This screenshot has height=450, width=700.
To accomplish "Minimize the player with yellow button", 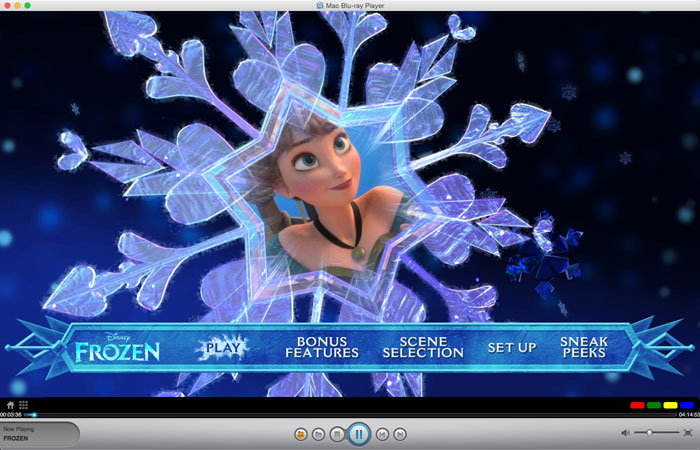I will [x=17, y=5].
